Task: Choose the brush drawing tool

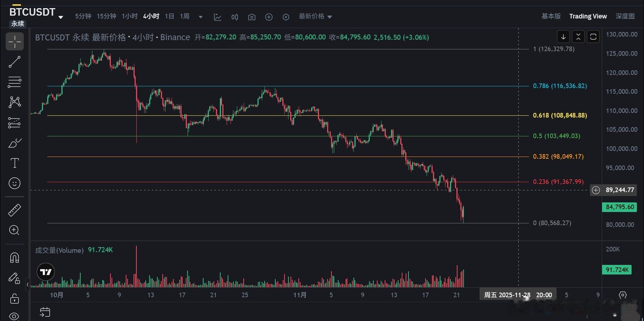Action: click(15, 143)
